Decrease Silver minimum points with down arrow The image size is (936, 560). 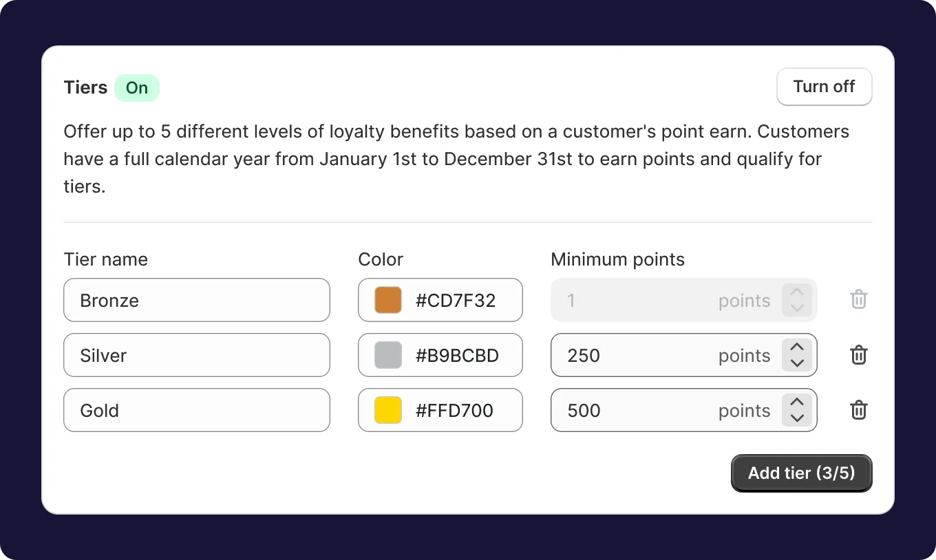click(x=797, y=363)
